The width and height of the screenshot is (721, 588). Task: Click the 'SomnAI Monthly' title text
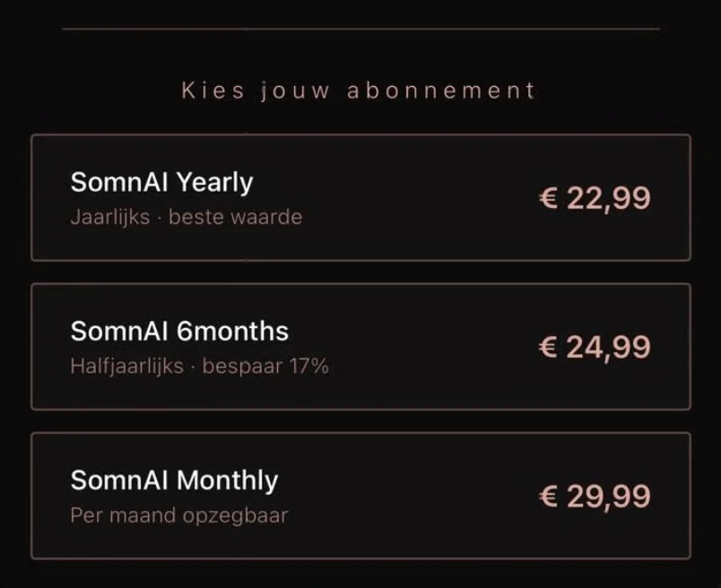[174, 480]
